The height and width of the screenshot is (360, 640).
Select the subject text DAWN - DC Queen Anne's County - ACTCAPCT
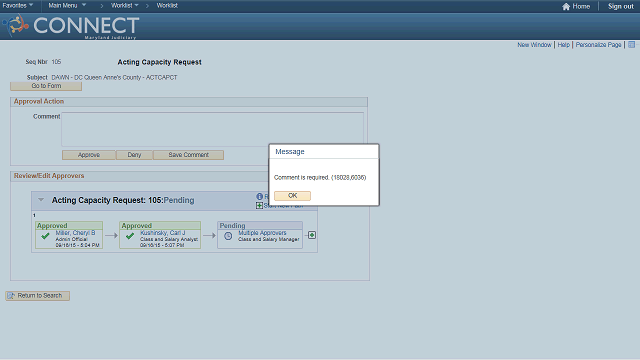click(x=114, y=78)
